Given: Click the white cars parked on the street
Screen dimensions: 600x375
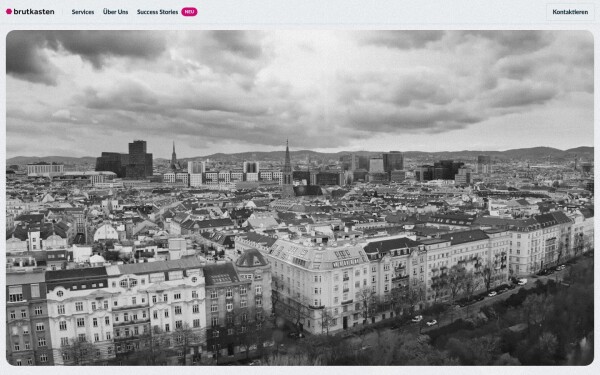Looking at the screenshot, I should [x=424, y=321].
